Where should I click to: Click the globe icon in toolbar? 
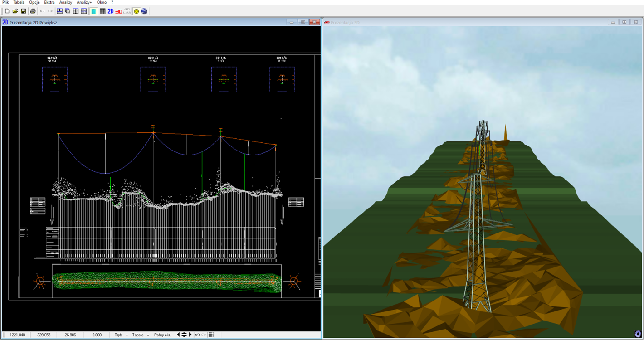[144, 11]
